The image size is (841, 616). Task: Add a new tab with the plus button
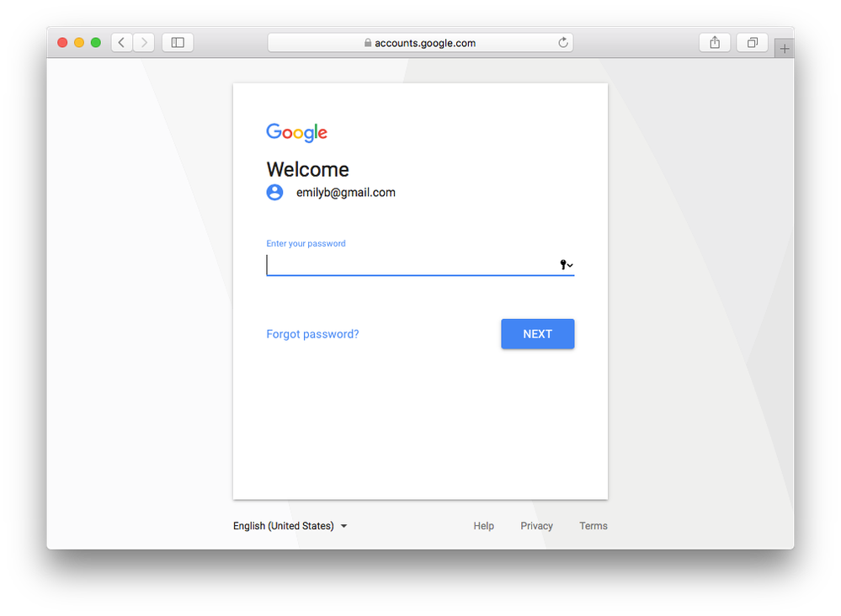tap(784, 49)
